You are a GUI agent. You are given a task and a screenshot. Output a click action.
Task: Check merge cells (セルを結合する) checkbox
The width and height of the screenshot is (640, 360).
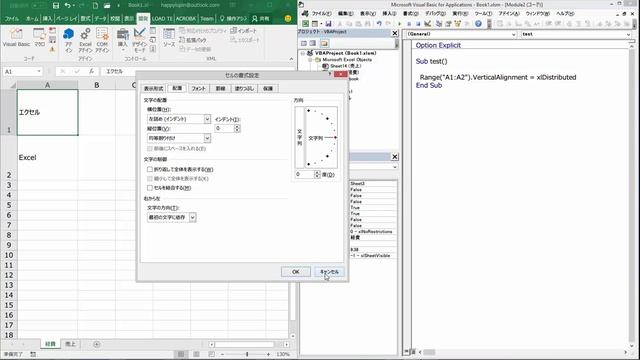[x=150, y=188]
